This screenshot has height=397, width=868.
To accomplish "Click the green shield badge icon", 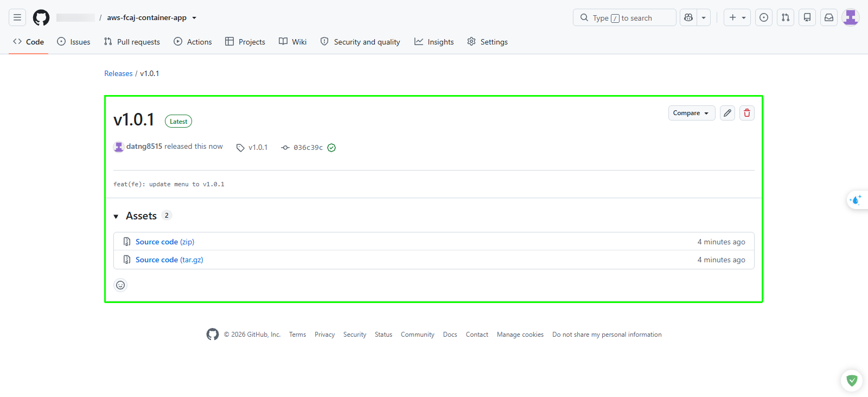I will pyautogui.click(x=852, y=381).
